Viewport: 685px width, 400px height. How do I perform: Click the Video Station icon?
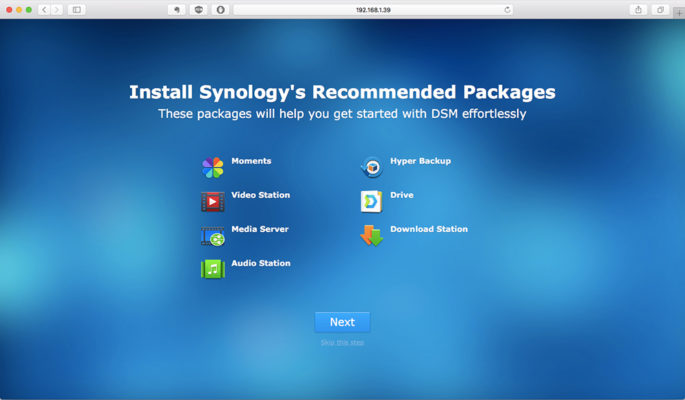213,201
